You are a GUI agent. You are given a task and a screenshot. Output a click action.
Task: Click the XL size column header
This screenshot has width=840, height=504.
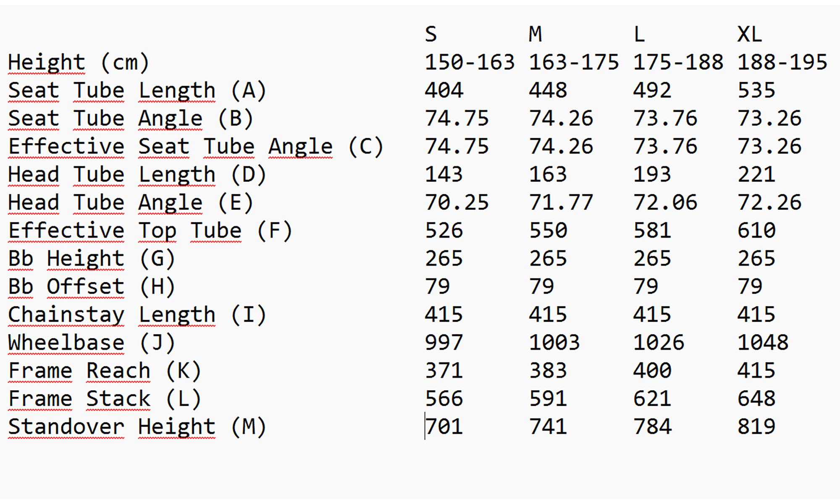point(750,34)
